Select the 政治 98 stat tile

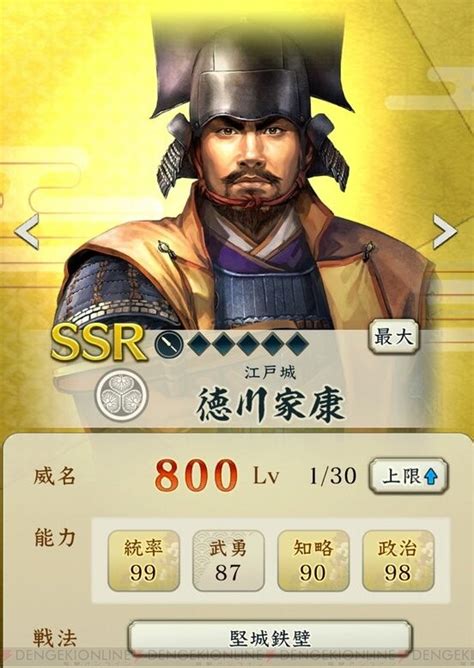(398, 561)
